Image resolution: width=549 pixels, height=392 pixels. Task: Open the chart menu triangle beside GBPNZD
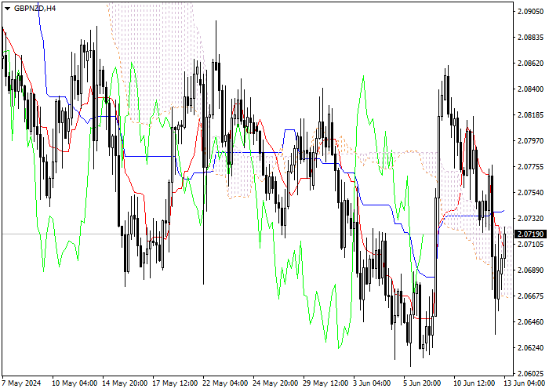tap(7, 9)
